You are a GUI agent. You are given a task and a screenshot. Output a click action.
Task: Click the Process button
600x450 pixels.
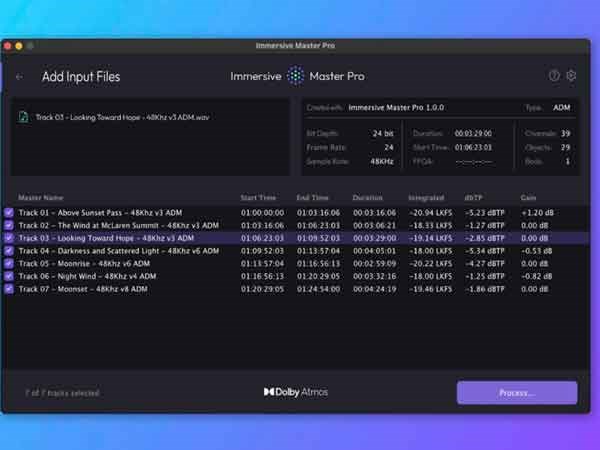(517, 393)
